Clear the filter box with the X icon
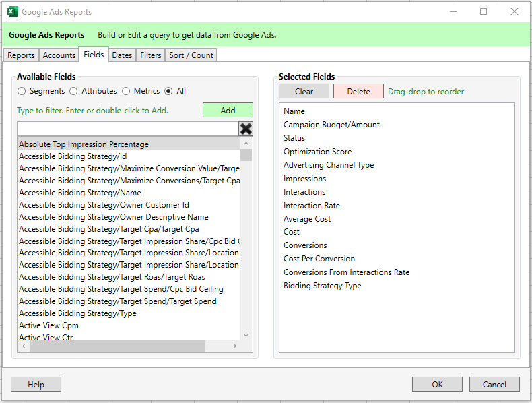532x403 pixels. click(246, 129)
